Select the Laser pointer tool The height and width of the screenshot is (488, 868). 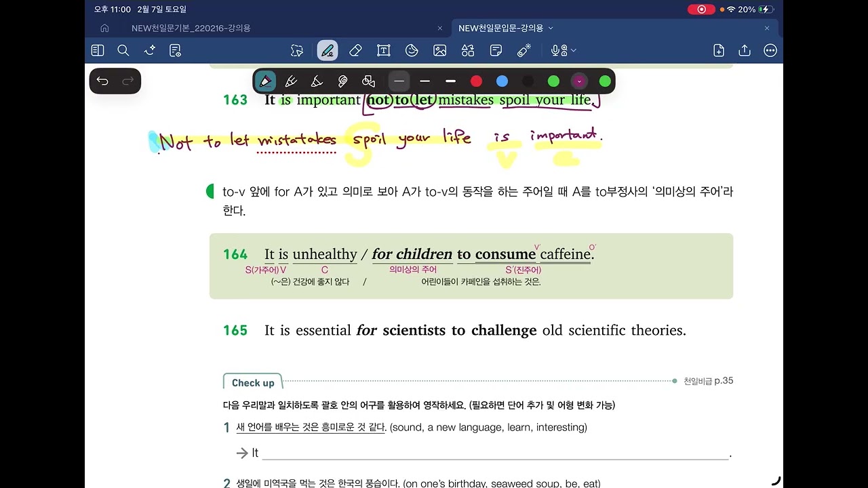[524, 50]
